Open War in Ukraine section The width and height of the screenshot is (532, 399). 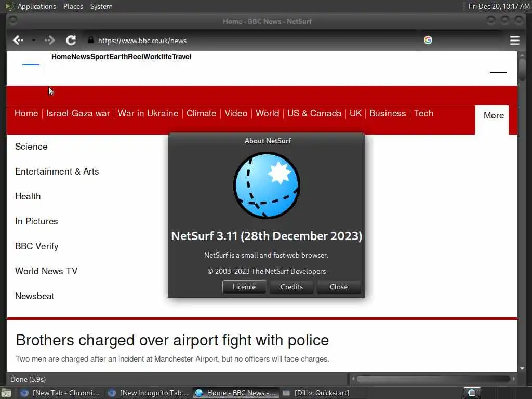coord(148,113)
